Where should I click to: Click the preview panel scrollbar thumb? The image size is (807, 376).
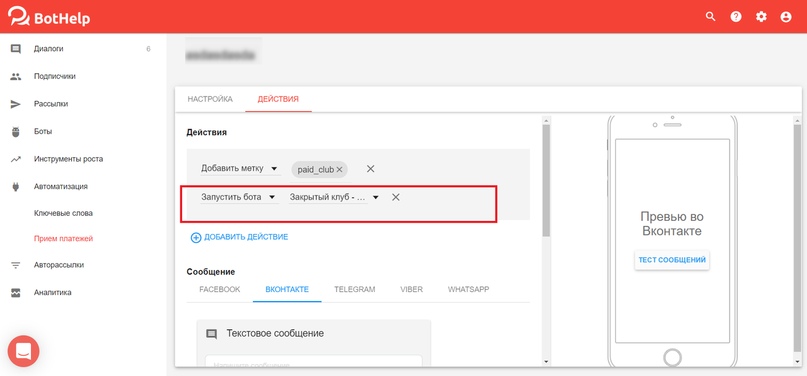coord(797,239)
